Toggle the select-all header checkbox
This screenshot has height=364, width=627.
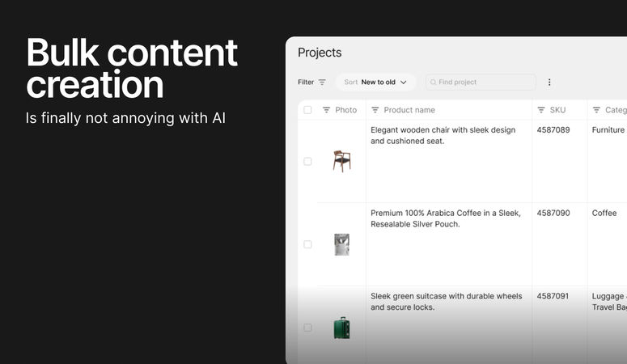click(307, 110)
